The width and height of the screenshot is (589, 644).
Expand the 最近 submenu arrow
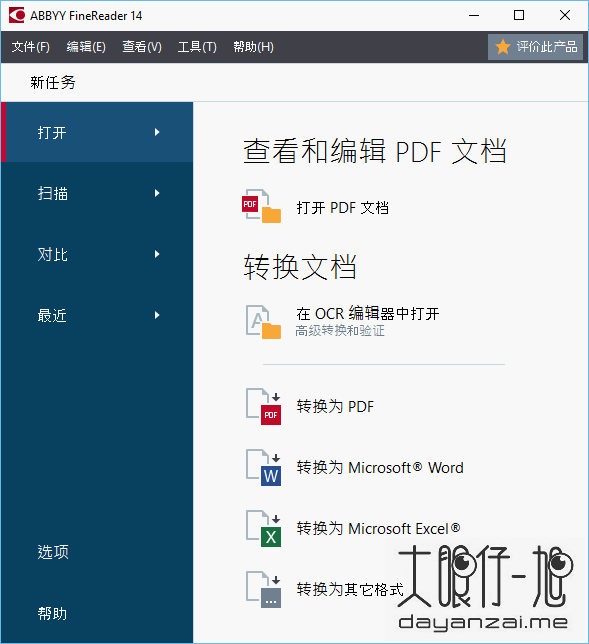[x=157, y=315]
